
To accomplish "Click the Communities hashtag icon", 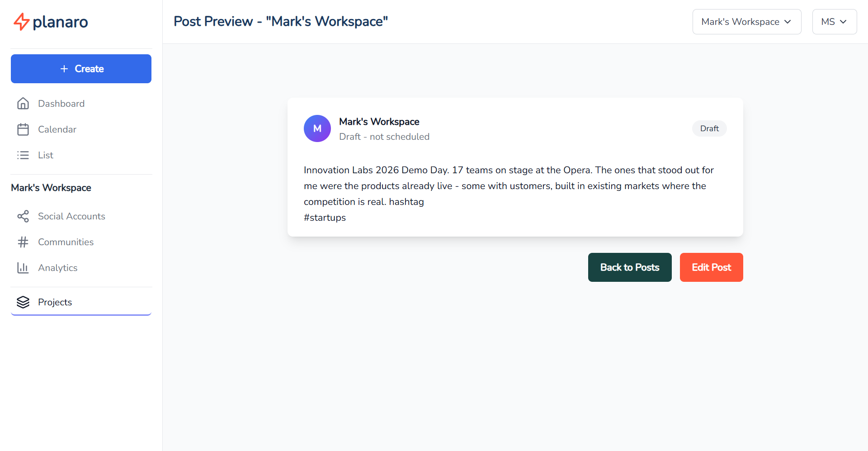I will click(23, 242).
